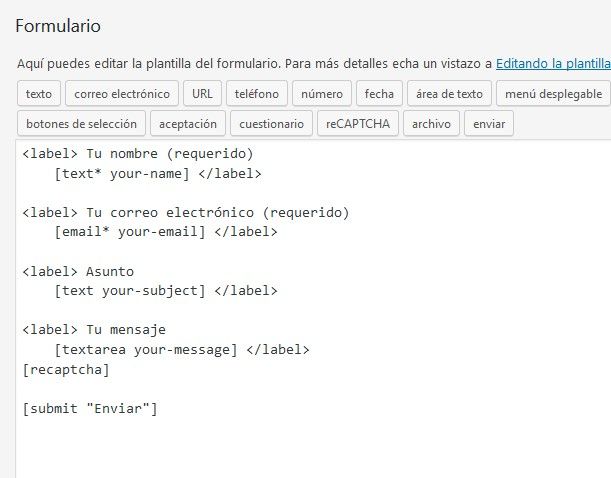The width and height of the screenshot is (611, 478).
Task: Click the 'Formulario' heading
Action: click(58, 26)
